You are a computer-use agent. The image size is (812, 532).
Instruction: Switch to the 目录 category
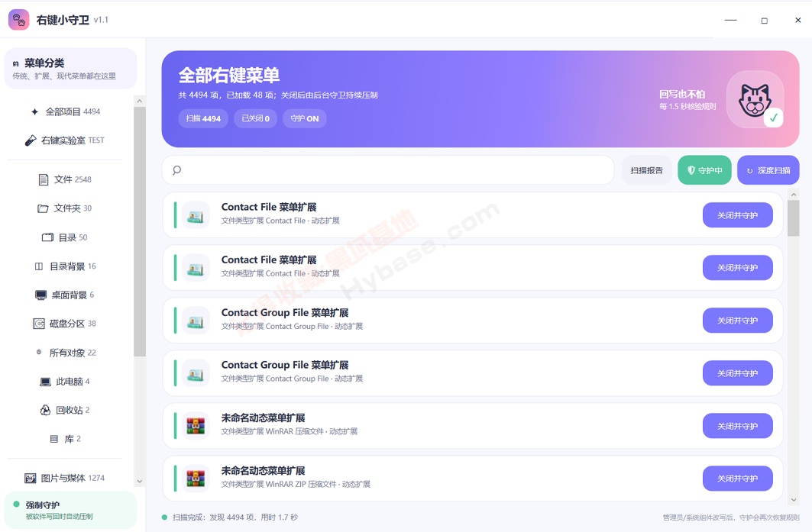pyautogui.click(x=65, y=237)
